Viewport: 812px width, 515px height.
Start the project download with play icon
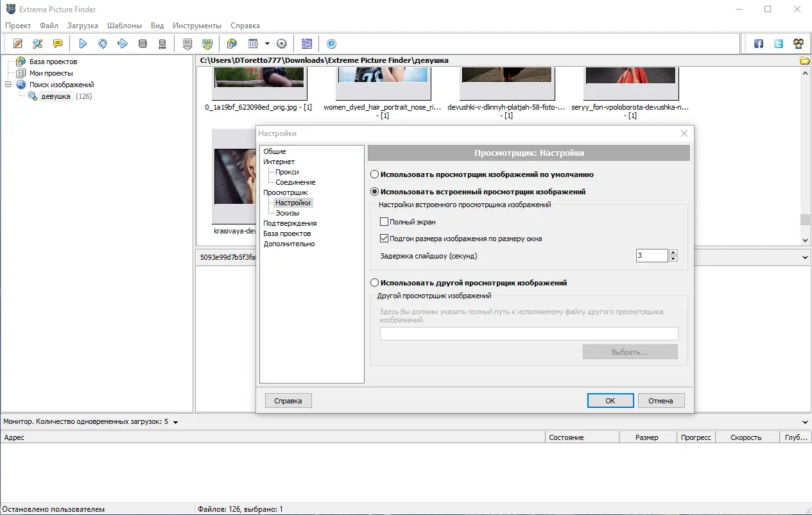(83, 43)
